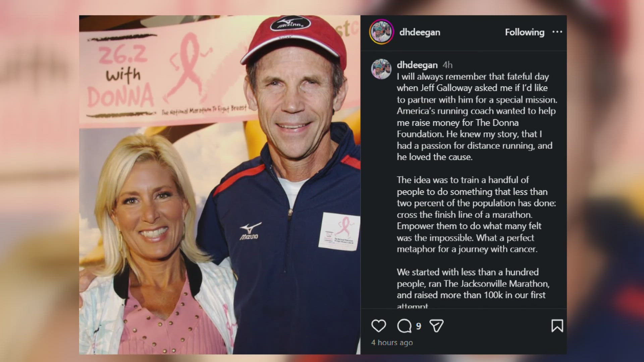Click the 4h timestamp next to the caption
Image resolution: width=644 pixels, height=362 pixels.
[x=447, y=65]
